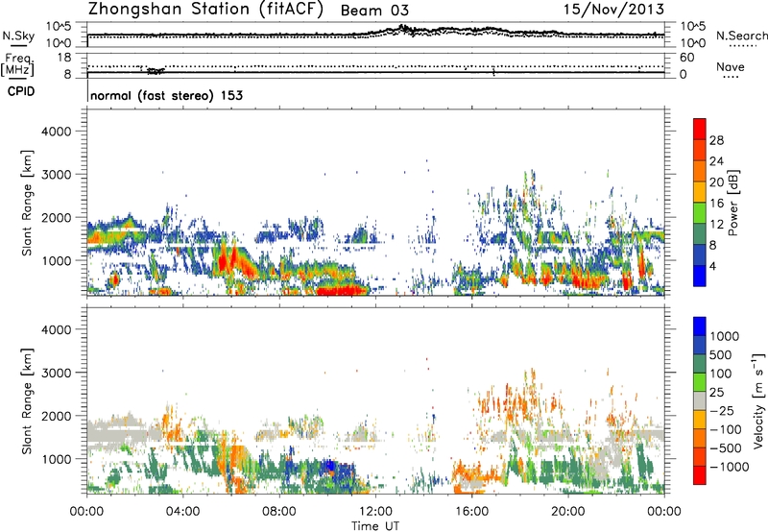This screenshot has width=768, height=532.
Task: Click the "2000" tick in the power panel
Action: click(57, 217)
